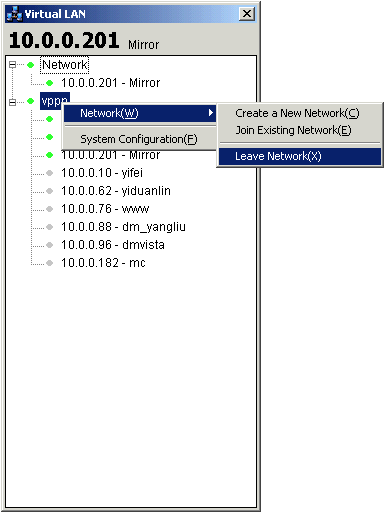
Task: Select the vppn network tree item
Action: (55, 101)
